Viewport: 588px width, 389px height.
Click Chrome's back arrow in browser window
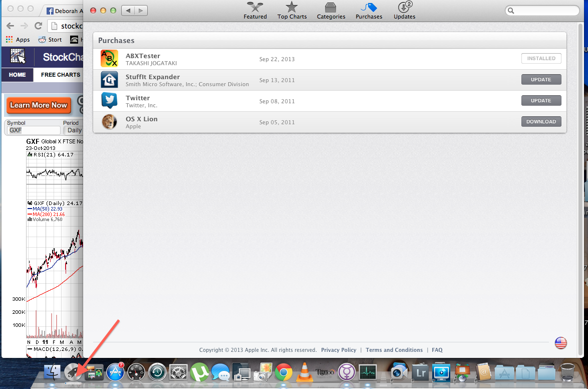pyautogui.click(x=11, y=26)
